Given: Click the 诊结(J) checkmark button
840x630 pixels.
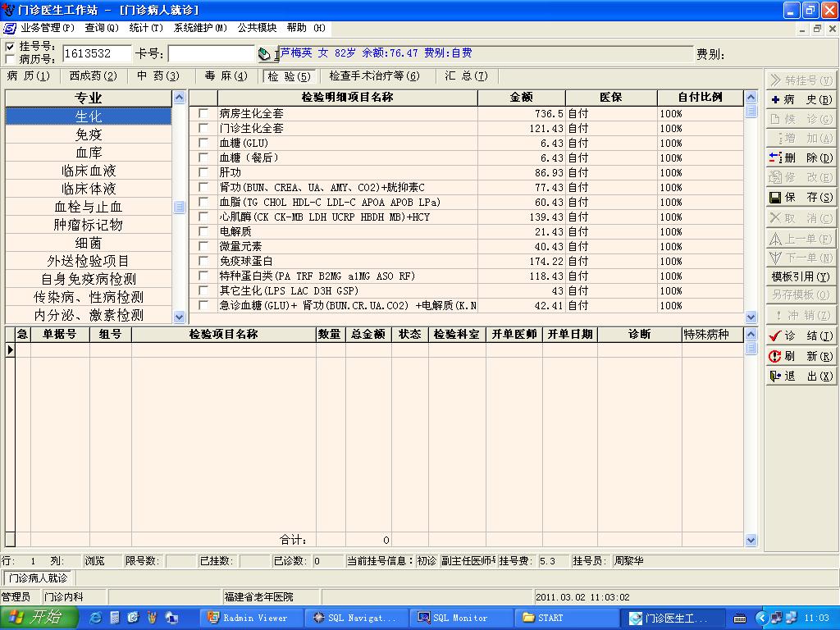Looking at the screenshot, I should (801, 336).
